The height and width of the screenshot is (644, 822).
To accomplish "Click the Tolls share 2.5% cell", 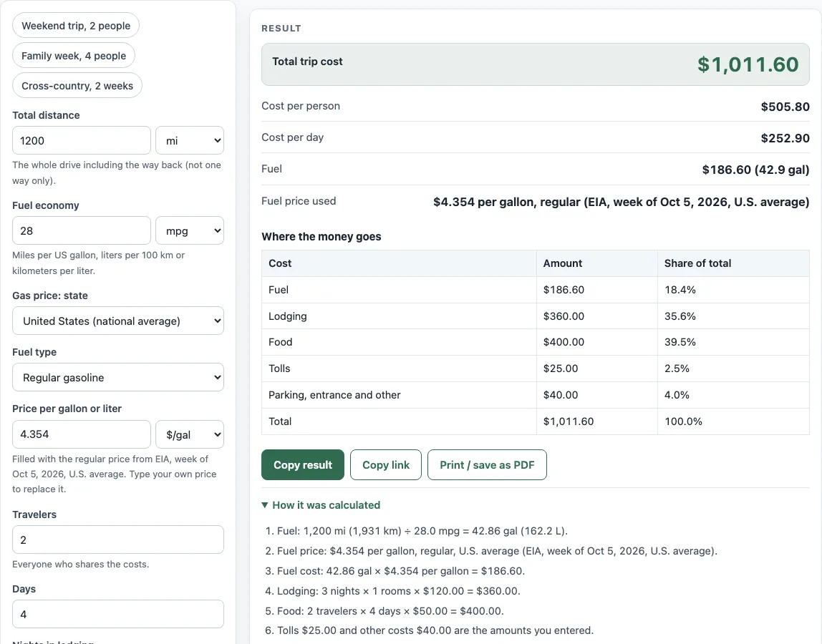I will pyautogui.click(x=733, y=369).
